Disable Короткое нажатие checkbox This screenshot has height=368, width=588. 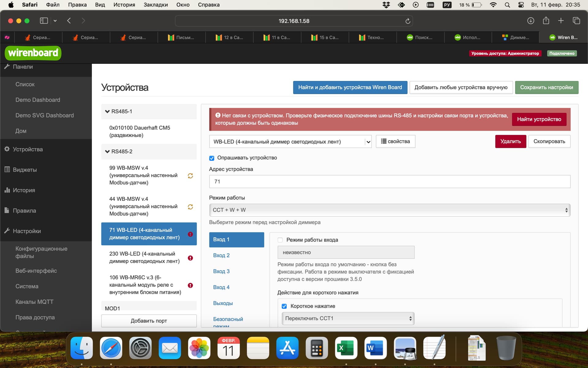(284, 306)
